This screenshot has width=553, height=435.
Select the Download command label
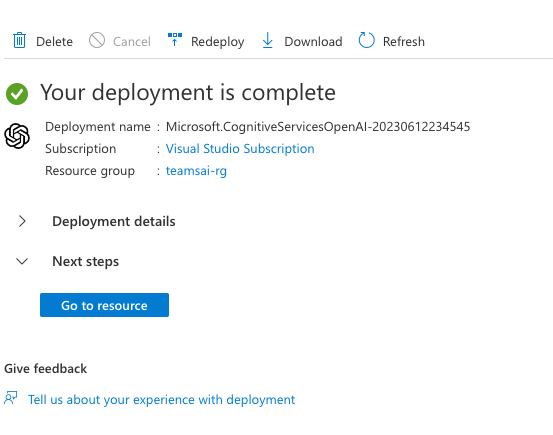point(313,42)
